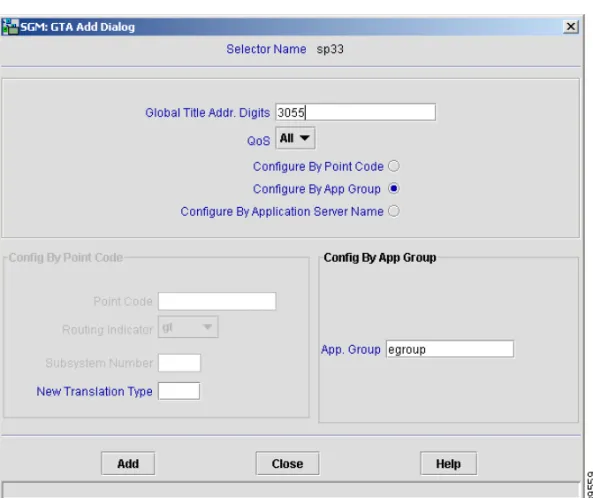Click the Point Code input field

217,301
